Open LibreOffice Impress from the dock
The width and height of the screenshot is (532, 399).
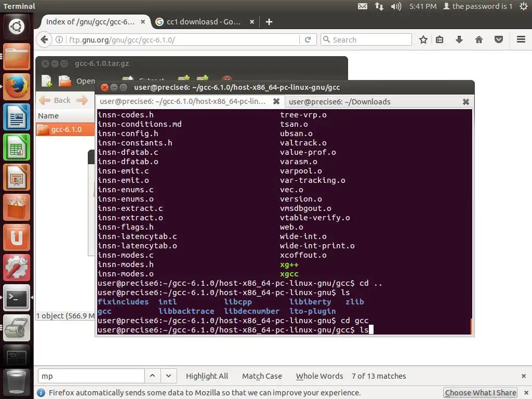(16, 177)
